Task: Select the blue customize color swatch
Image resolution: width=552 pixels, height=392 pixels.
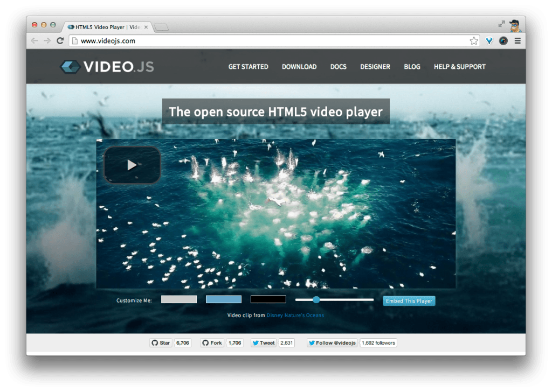Action: (x=224, y=299)
